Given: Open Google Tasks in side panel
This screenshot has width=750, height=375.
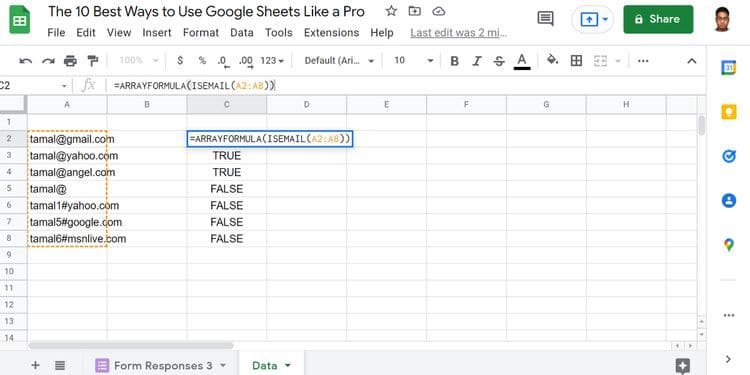Looking at the screenshot, I should 728,156.
